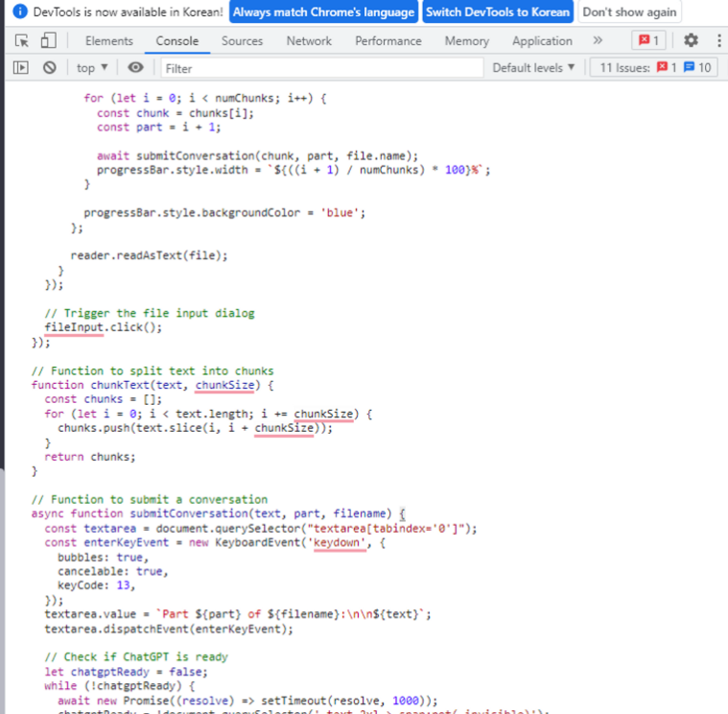The height and width of the screenshot is (714, 728).
Task: Open the DevTools three-dot menu
Action: (718, 40)
